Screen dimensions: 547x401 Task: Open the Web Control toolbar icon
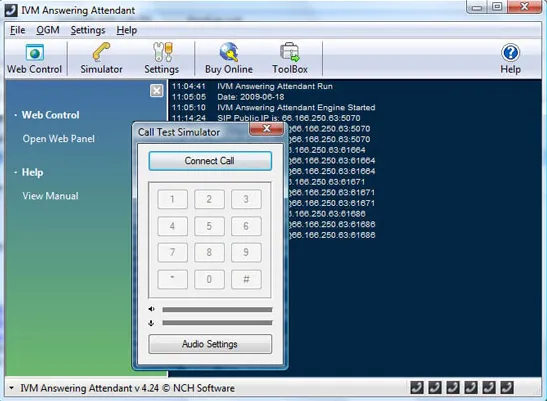(x=35, y=53)
